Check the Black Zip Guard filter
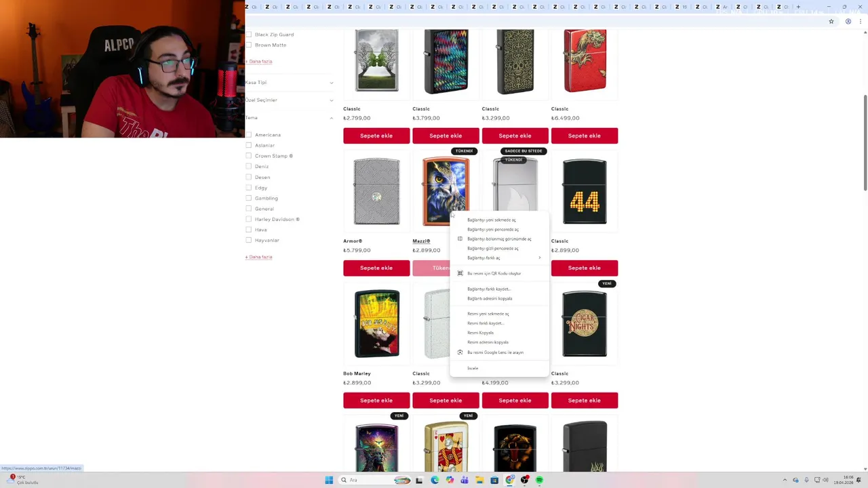 pyautogui.click(x=249, y=35)
